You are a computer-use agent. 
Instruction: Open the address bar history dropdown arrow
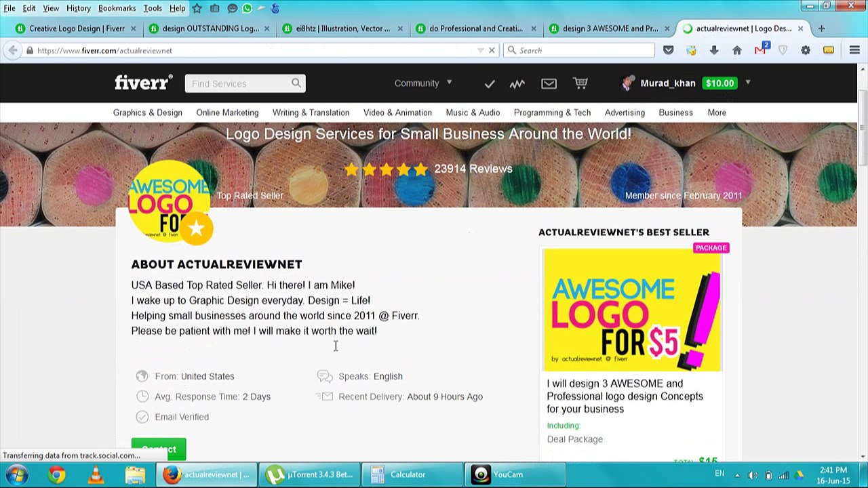pyautogui.click(x=481, y=50)
